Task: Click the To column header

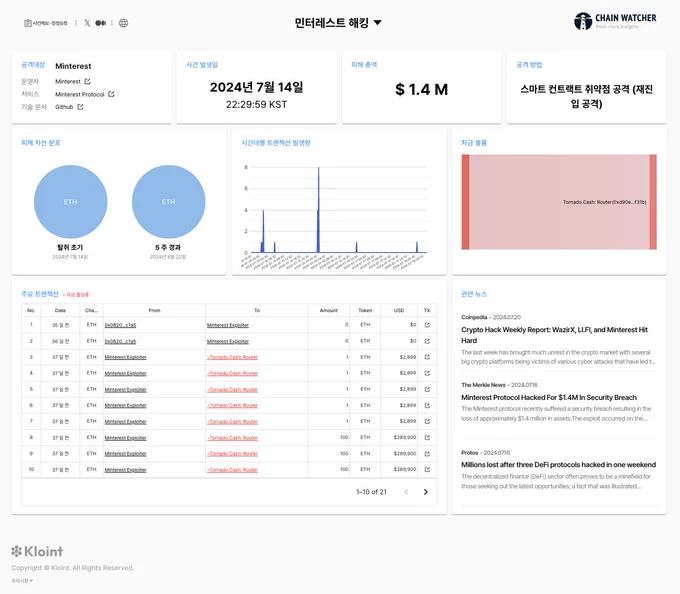Action: [257, 310]
